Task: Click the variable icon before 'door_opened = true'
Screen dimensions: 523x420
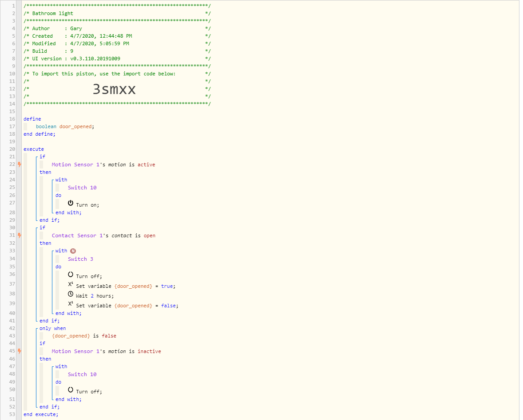Action: point(71,284)
